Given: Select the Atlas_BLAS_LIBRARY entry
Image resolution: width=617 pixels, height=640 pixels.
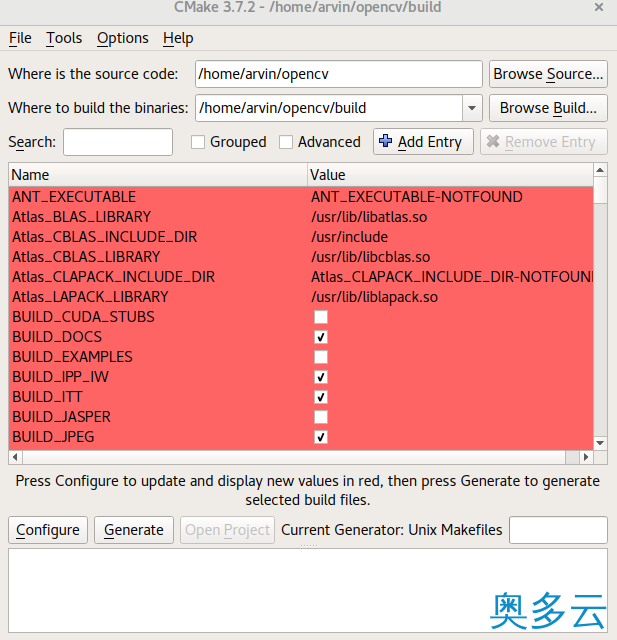Looking at the screenshot, I should point(82,217).
